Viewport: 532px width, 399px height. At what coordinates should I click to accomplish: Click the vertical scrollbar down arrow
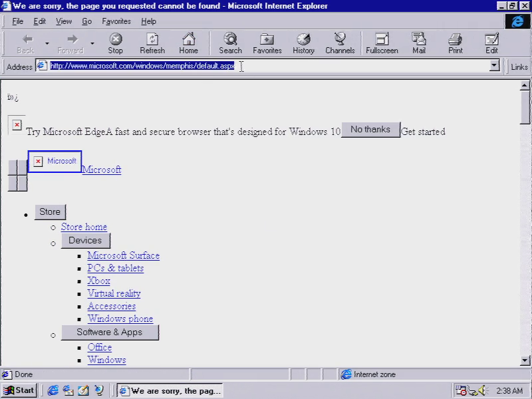click(525, 360)
